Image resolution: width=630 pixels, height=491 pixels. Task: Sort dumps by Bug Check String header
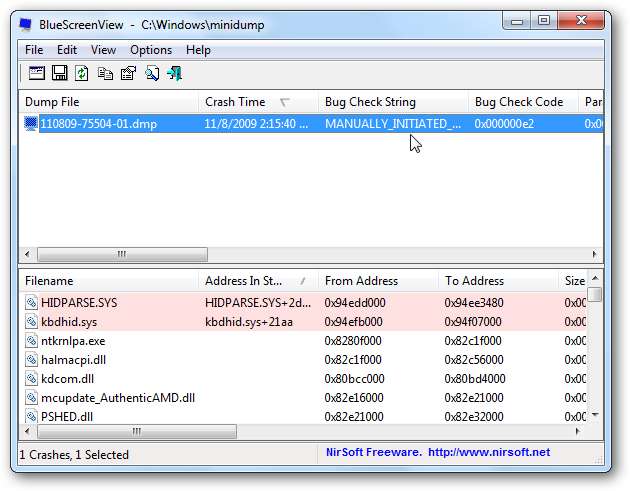point(370,102)
